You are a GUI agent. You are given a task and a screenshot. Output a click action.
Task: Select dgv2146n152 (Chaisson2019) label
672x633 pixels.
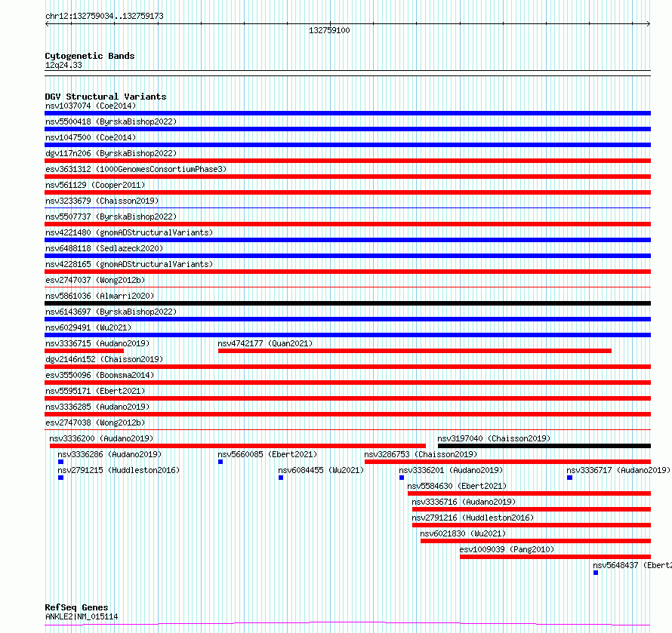click(x=104, y=359)
